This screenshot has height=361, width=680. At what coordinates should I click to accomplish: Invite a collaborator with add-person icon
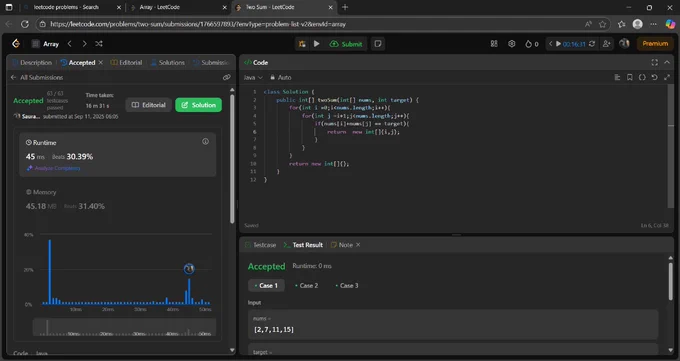click(x=606, y=44)
